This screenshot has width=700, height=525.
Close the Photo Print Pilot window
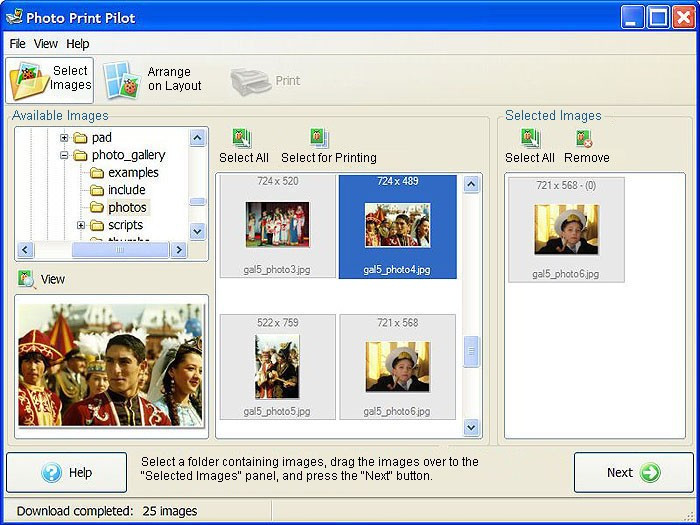[683, 17]
